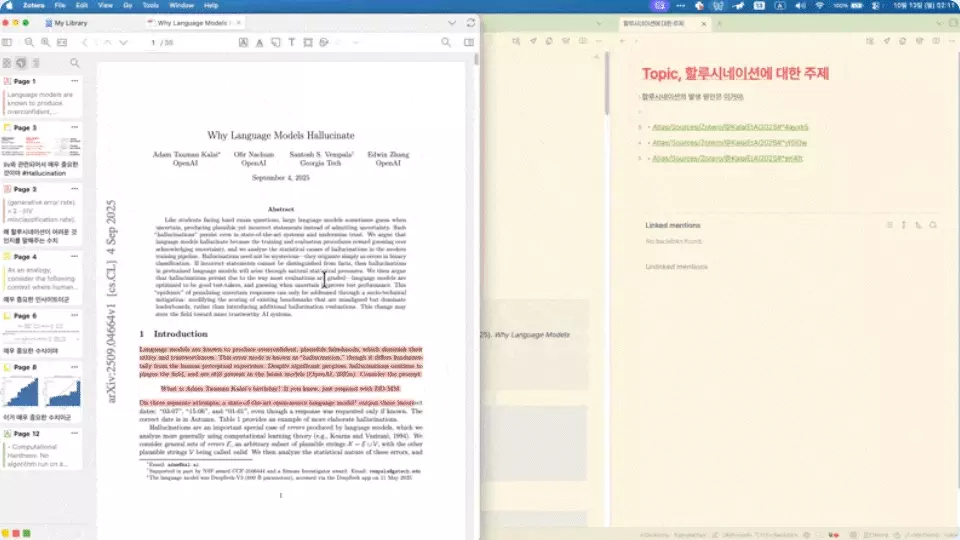The width and height of the screenshot is (960, 540).
Task: Toggle the Zotero context pane
Action: point(468,42)
